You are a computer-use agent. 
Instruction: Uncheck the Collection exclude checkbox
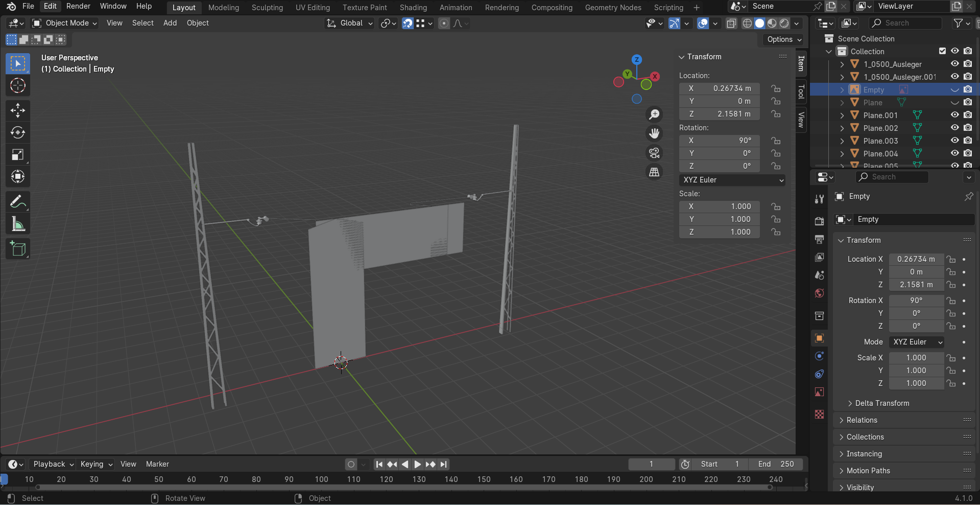coord(942,51)
